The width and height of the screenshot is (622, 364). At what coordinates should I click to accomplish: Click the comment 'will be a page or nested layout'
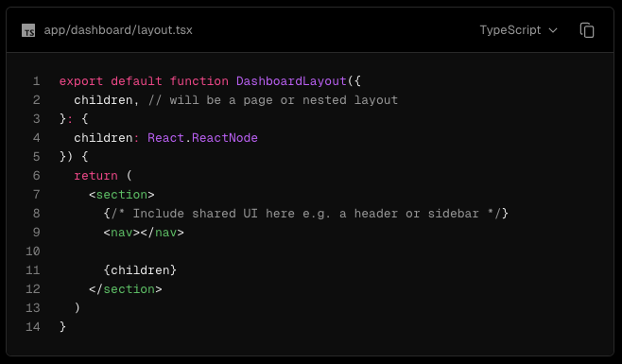click(273, 100)
